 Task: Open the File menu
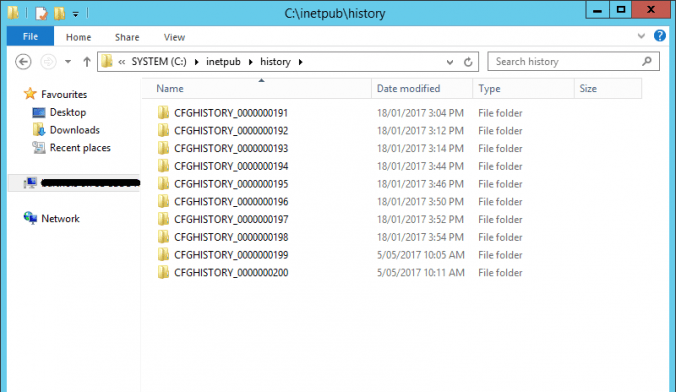[30, 36]
